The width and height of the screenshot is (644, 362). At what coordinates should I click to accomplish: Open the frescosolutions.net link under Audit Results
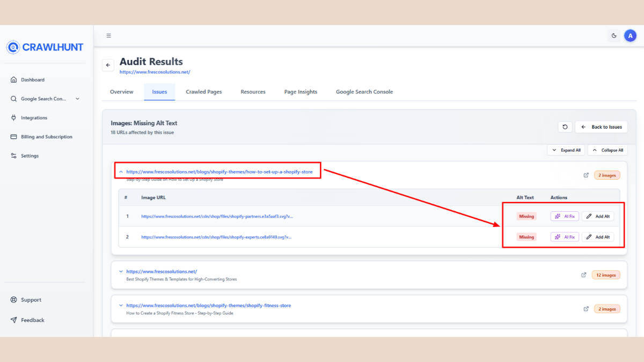tap(155, 72)
